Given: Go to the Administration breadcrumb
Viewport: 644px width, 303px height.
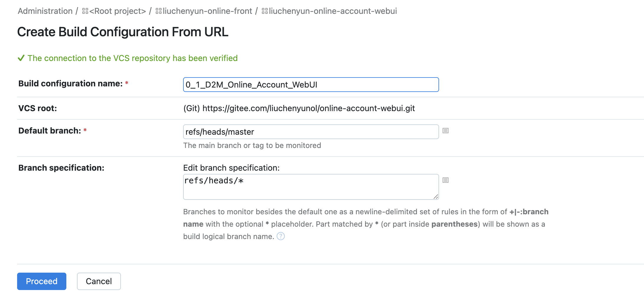Looking at the screenshot, I should (45, 11).
